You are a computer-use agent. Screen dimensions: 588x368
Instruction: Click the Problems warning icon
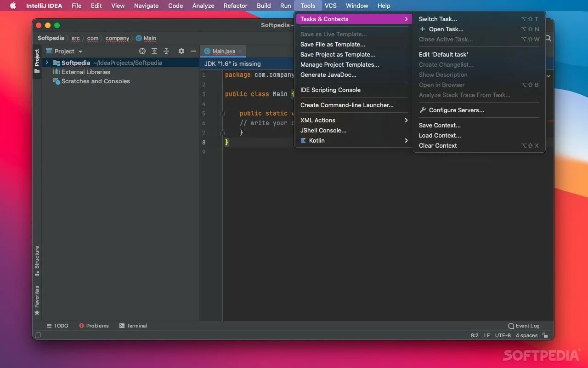click(82, 326)
